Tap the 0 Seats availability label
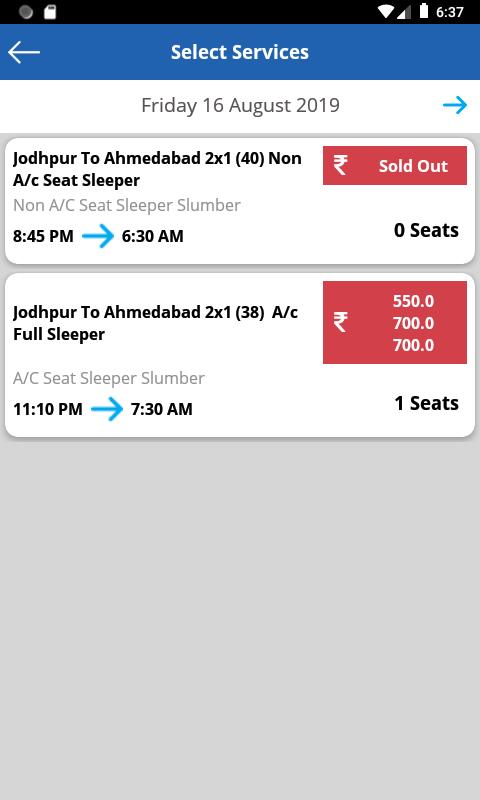Viewport: 480px width, 800px height. tap(426, 230)
